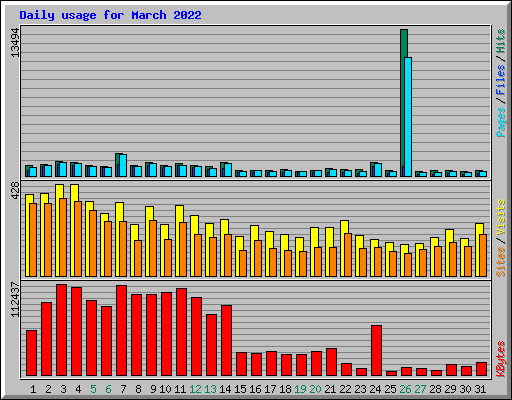The height and width of the screenshot is (400, 512).
Task: Click the tall green hits bar for day 26
Action: click(x=403, y=100)
